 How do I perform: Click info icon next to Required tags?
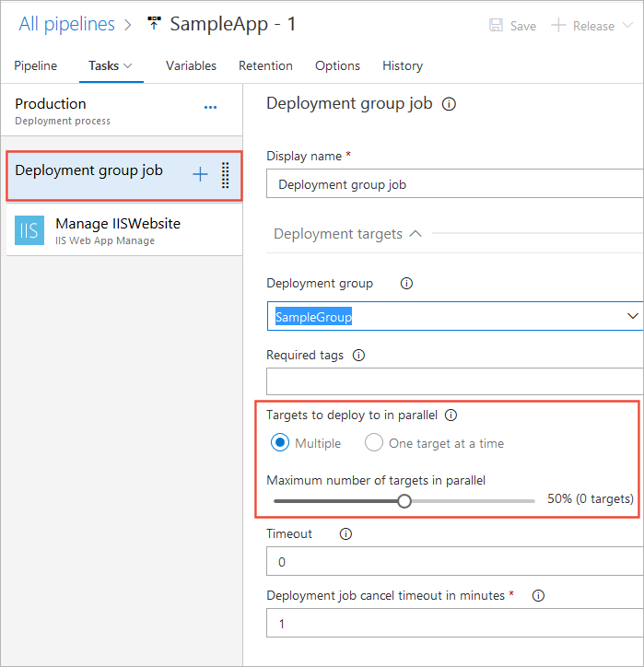(x=359, y=355)
